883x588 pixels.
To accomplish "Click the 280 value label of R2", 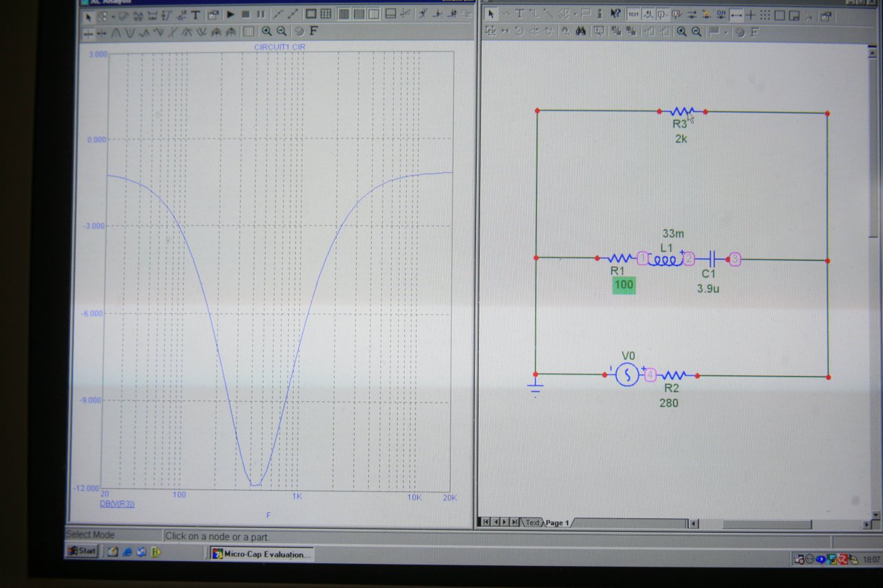I will tap(668, 403).
